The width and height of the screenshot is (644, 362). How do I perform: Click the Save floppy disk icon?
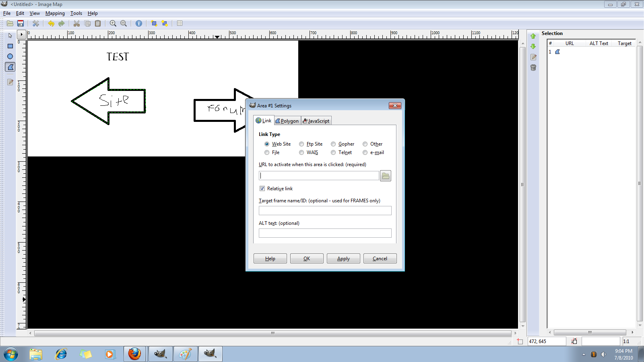(x=21, y=23)
